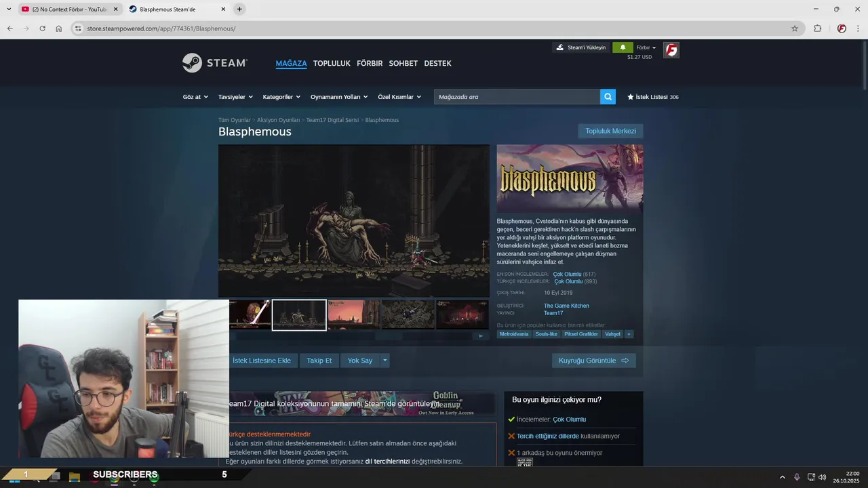Open the dropdown arrow beside Yok Say
The height and width of the screenshot is (488, 868).
click(x=384, y=361)
